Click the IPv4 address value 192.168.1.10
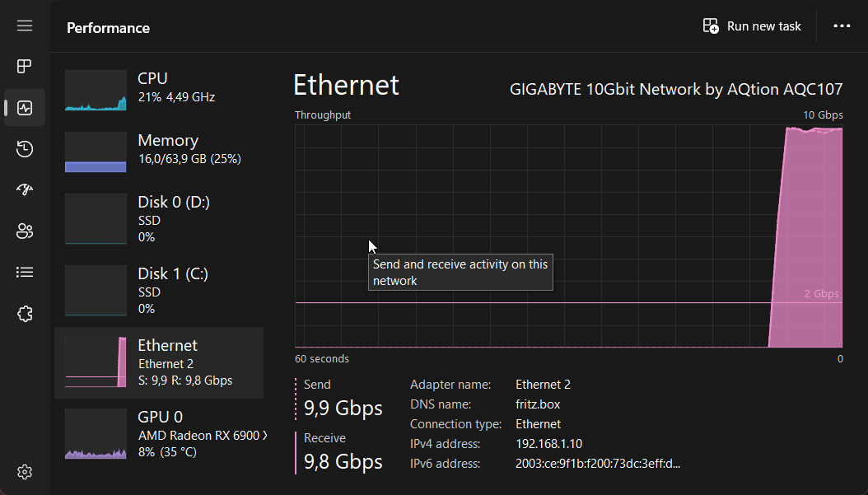868x495 pixels. [548, 444]
